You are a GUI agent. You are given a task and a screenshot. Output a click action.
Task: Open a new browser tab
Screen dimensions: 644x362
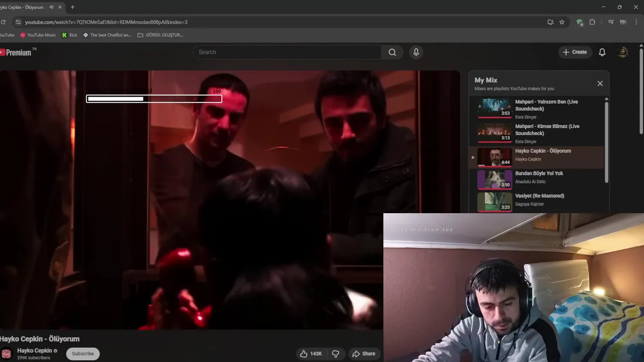pyautogui.click(x=72, y=7)
